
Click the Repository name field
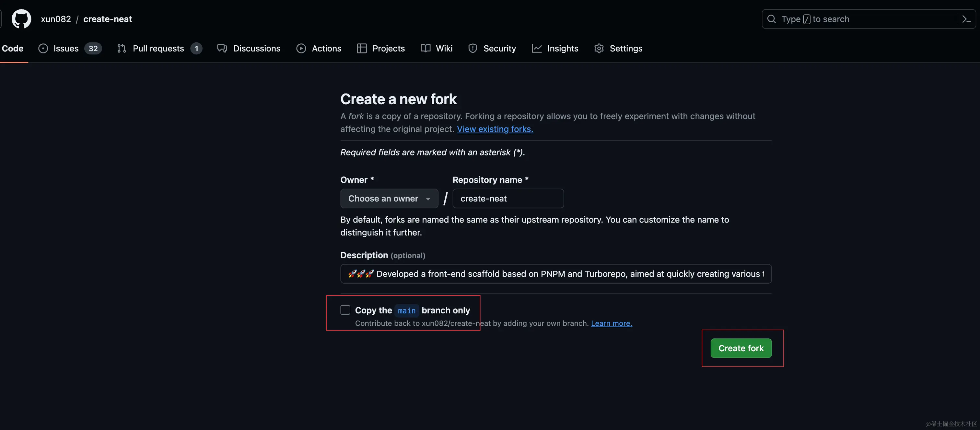[508, 198]
